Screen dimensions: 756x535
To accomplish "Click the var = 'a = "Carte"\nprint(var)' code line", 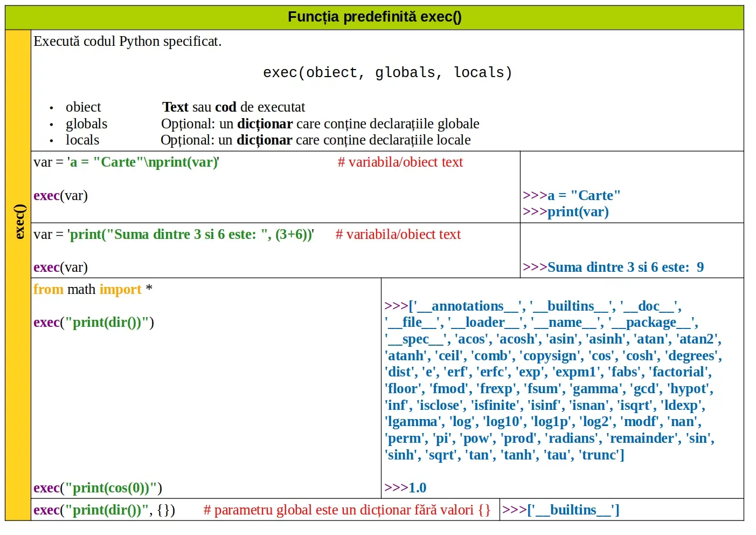I will coord(126,162).
